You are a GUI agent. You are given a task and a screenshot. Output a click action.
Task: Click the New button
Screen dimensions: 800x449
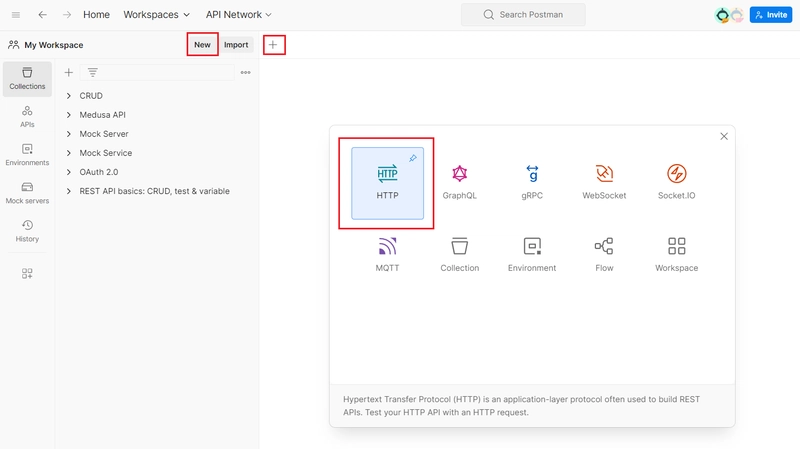[202, 44]
